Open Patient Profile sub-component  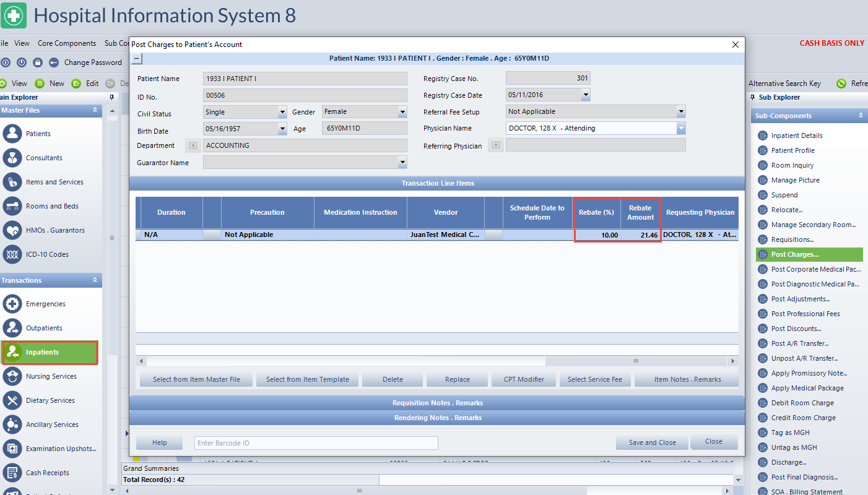point(792,150)
